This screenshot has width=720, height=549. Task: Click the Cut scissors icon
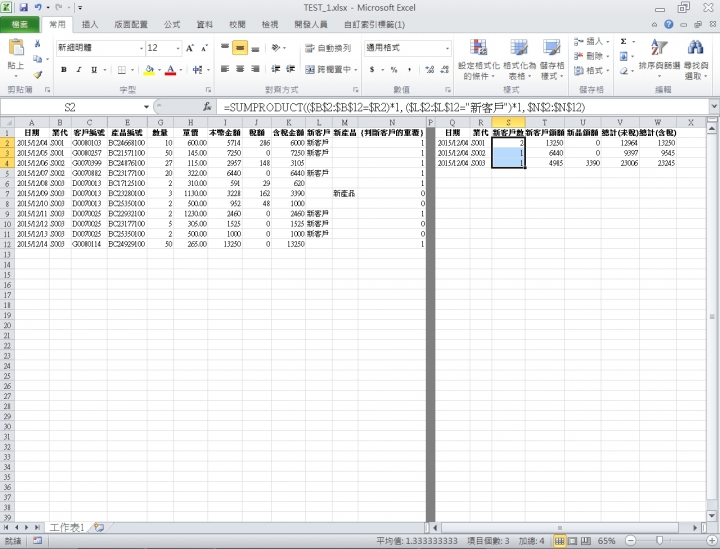(x=38, y=45)
